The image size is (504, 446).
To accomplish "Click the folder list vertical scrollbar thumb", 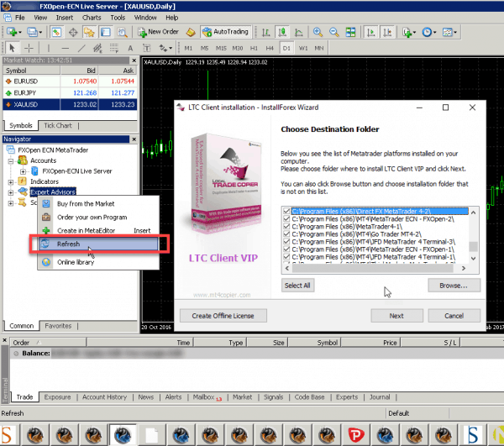I will pyautogui.click(x=473, y=247).
